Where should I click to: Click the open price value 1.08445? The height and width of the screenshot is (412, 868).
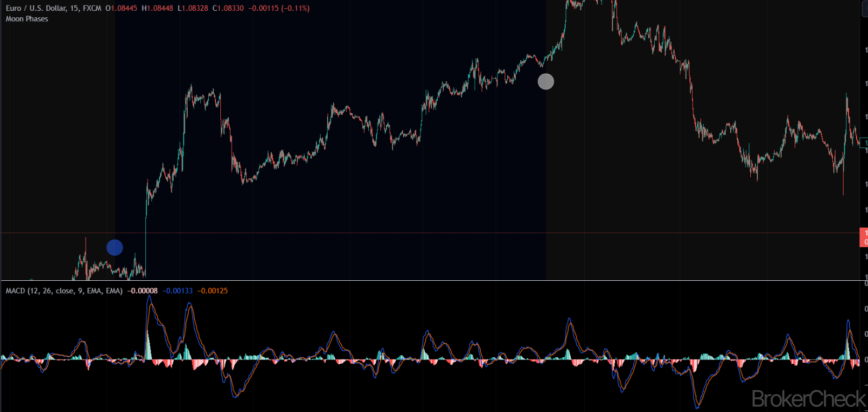[124, 8]
